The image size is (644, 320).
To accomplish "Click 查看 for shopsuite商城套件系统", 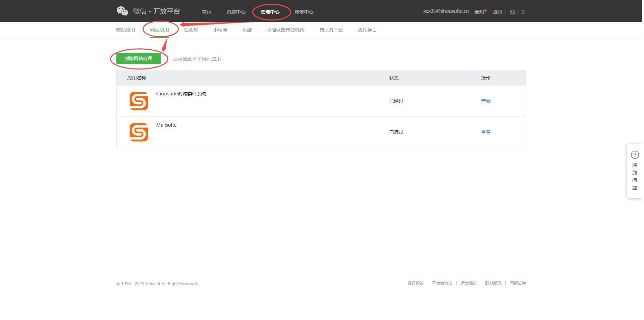I will click(x=486, y=101).
